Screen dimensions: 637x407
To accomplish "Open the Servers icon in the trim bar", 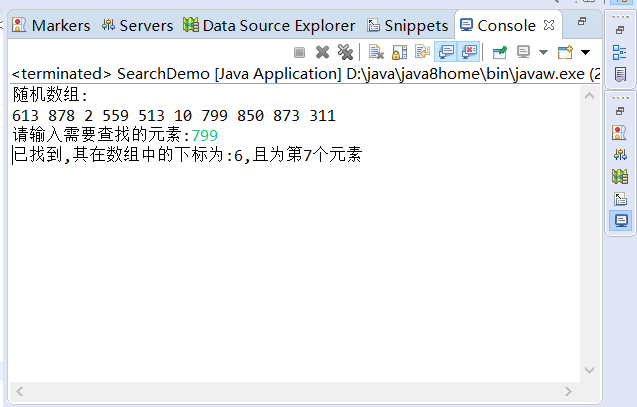I will coord(620,154).
